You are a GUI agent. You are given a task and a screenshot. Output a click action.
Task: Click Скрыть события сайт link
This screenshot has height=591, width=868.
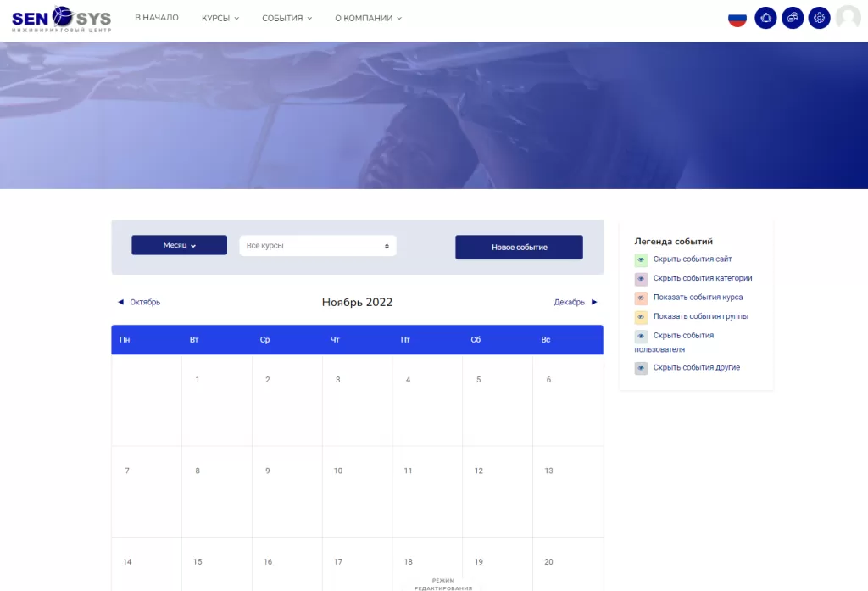pos(693,259)
